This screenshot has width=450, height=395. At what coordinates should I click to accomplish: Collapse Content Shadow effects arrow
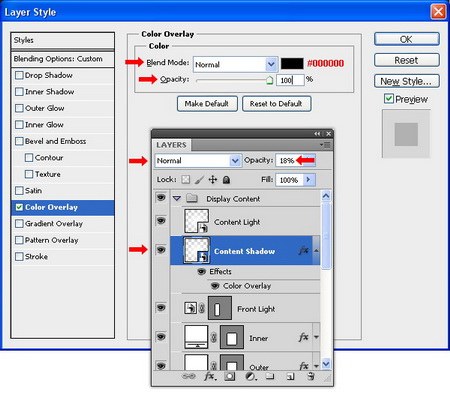[x=316, y=250]
